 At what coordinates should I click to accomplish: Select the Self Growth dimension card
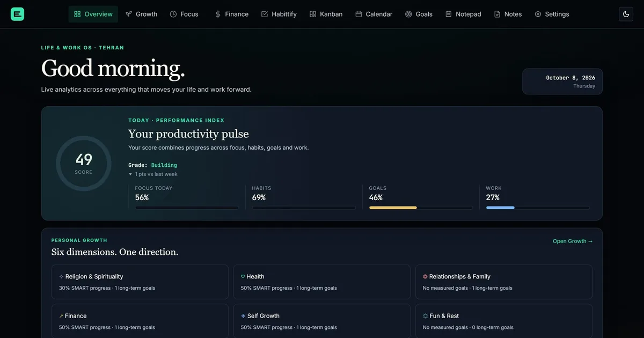322,321
